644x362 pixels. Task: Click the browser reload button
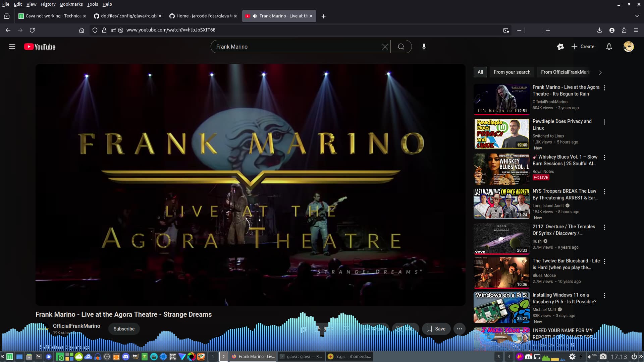32,30
